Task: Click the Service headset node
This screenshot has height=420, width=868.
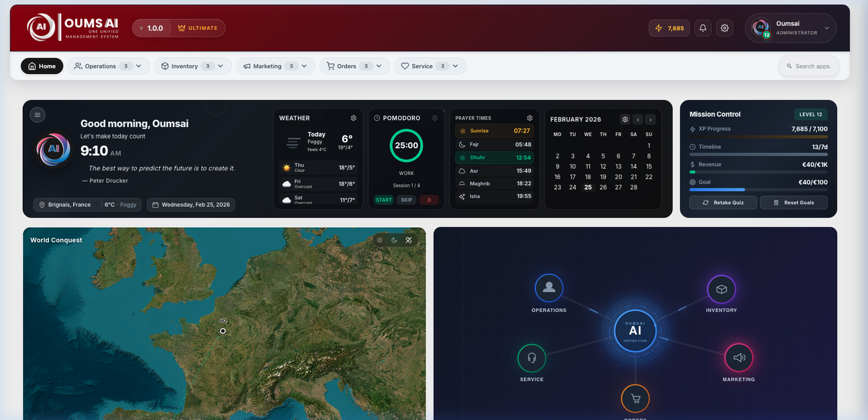Action: [x=531, y=358]
